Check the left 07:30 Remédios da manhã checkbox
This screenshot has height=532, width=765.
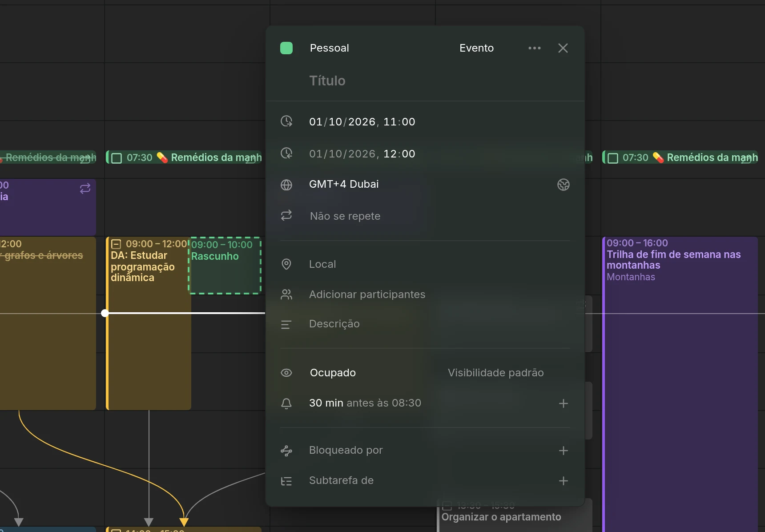point(117,158)
